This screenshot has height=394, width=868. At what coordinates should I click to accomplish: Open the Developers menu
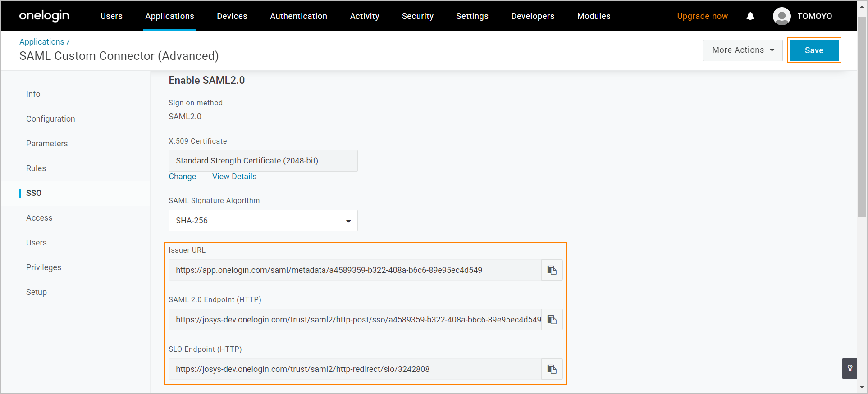[533, 16]
